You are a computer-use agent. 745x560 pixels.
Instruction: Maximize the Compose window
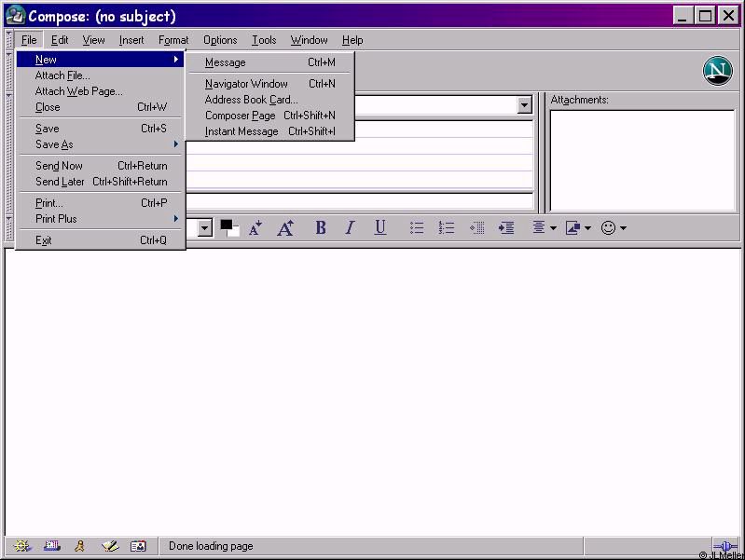[705, 16]
